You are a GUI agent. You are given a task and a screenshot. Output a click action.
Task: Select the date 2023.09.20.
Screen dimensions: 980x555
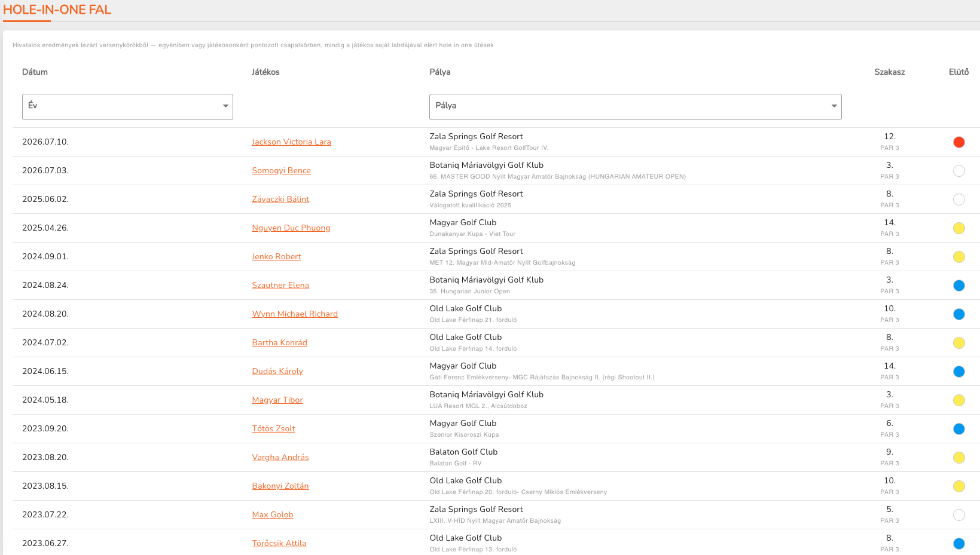(45, 428)
